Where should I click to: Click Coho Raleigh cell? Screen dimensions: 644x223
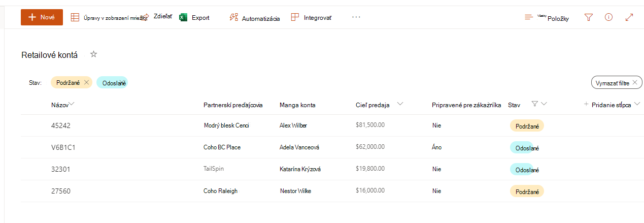tap(220, 191)
